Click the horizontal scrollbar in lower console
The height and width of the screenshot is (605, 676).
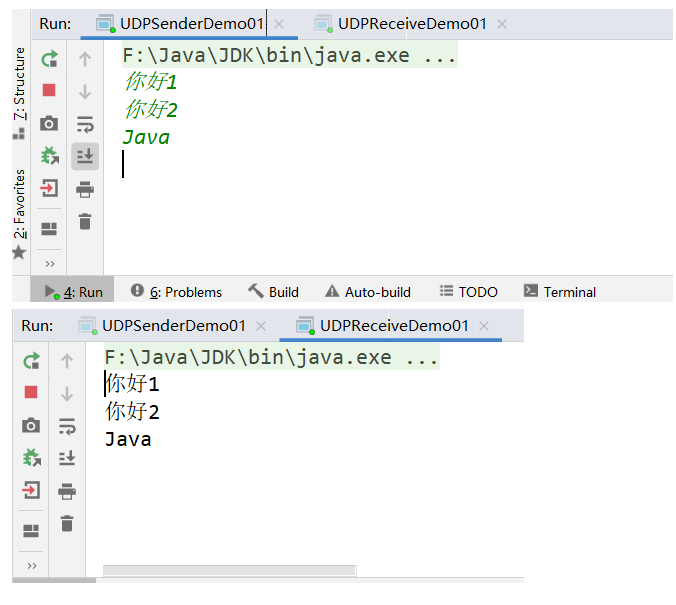(x=229, y=571)
